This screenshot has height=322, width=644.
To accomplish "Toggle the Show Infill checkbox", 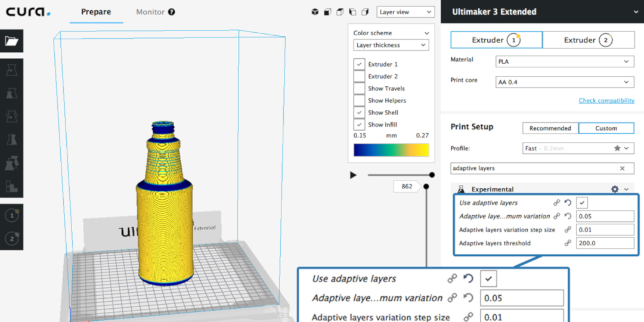I will pyautogui.click(x=360, y=125).
